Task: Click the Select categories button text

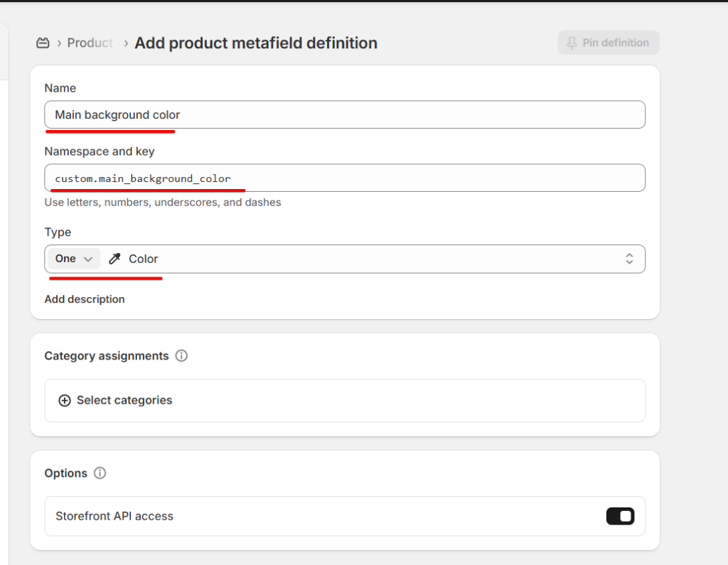Action: coord(124,400)
